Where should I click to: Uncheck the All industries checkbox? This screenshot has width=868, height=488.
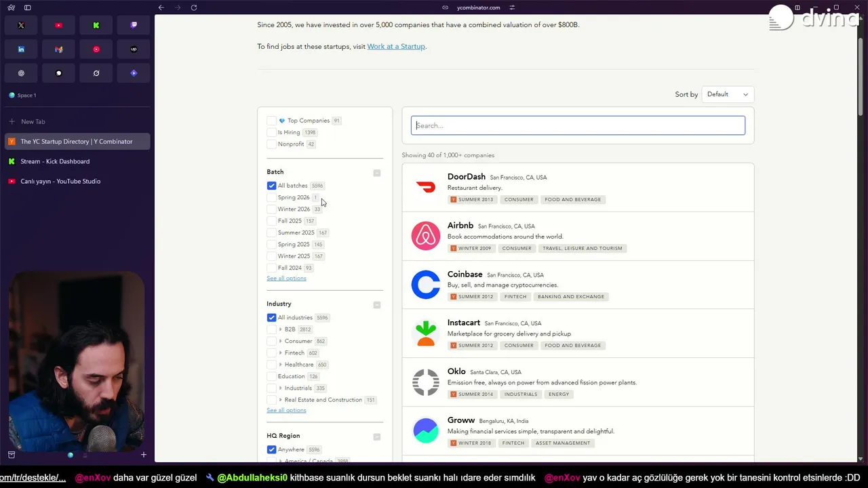pos(271,317)
